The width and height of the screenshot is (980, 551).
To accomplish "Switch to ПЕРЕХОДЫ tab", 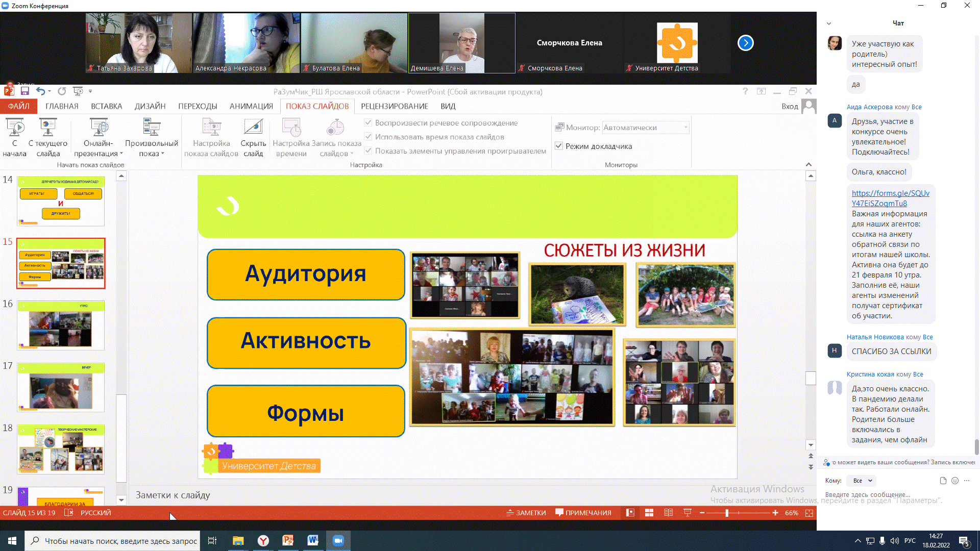I will [x=198, y=106].
